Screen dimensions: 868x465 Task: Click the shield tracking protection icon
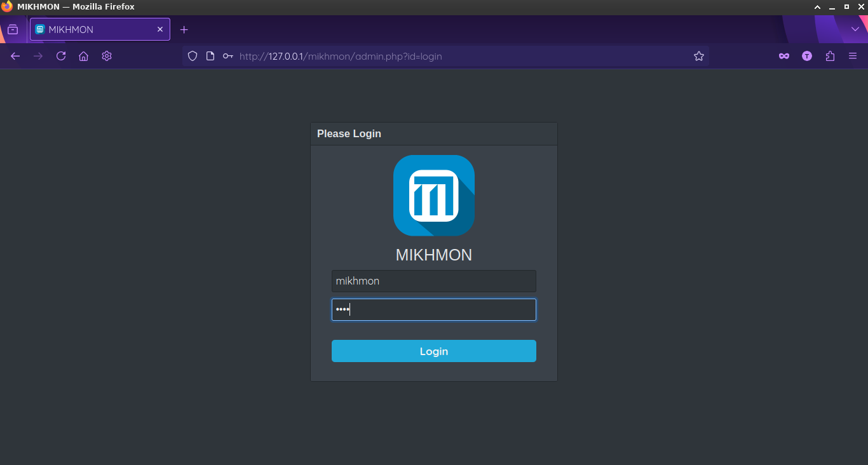click(x=193, y=56)
